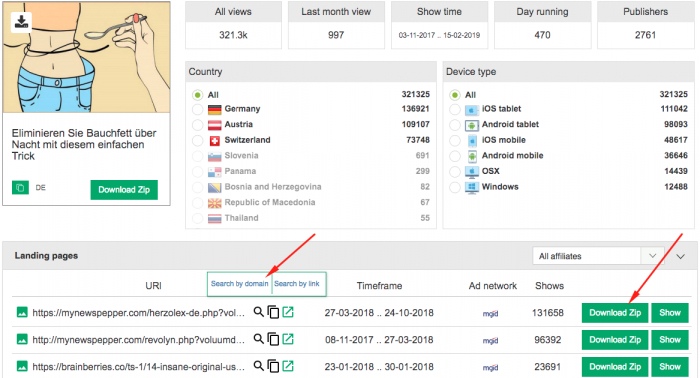Open external link icon in brainberries row
The height and width of the screenshot is (378, 700).
click(x=288, y=366)
